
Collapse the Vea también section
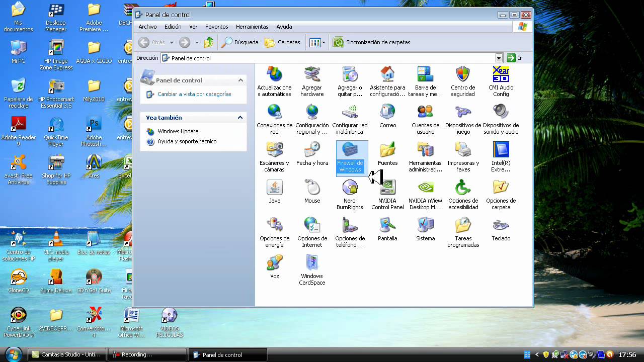click(x=240, y=118)
